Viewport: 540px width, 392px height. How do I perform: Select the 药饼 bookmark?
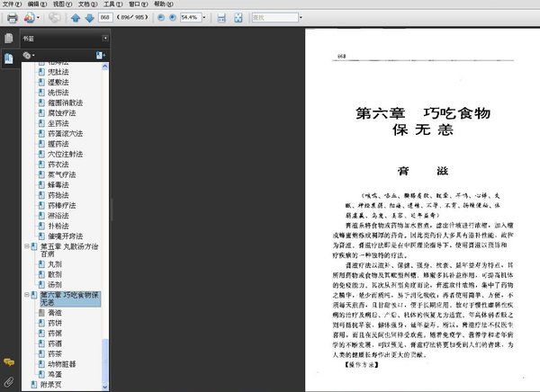click(54, 323)
